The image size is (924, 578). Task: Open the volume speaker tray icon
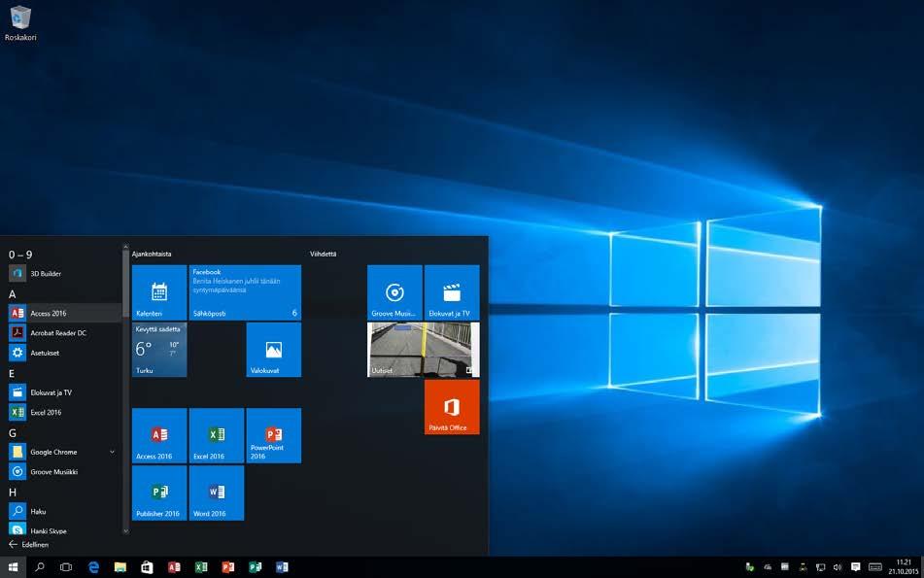point(838,566)
